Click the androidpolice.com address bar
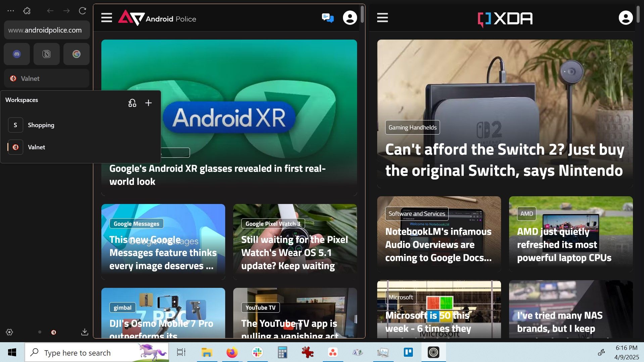This screenshot has width=644, height=362. coord(47,30)
